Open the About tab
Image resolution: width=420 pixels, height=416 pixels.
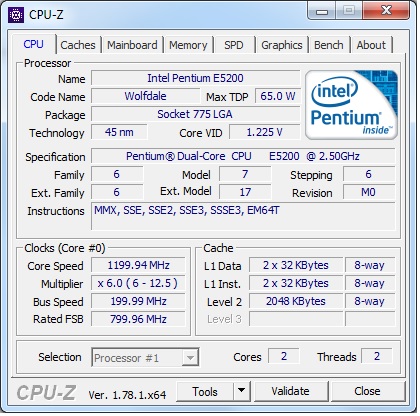pyautogui.click(x=371, y=45)
